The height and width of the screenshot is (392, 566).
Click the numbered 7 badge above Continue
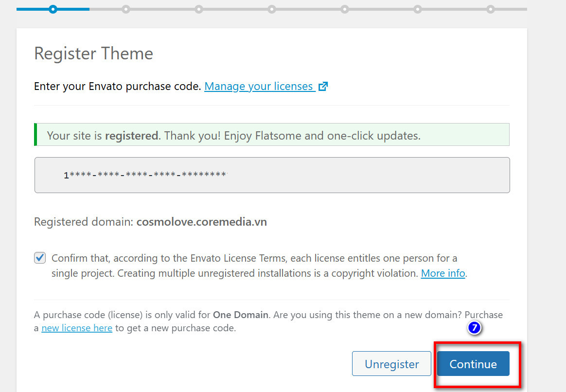[x=474, y=327]
